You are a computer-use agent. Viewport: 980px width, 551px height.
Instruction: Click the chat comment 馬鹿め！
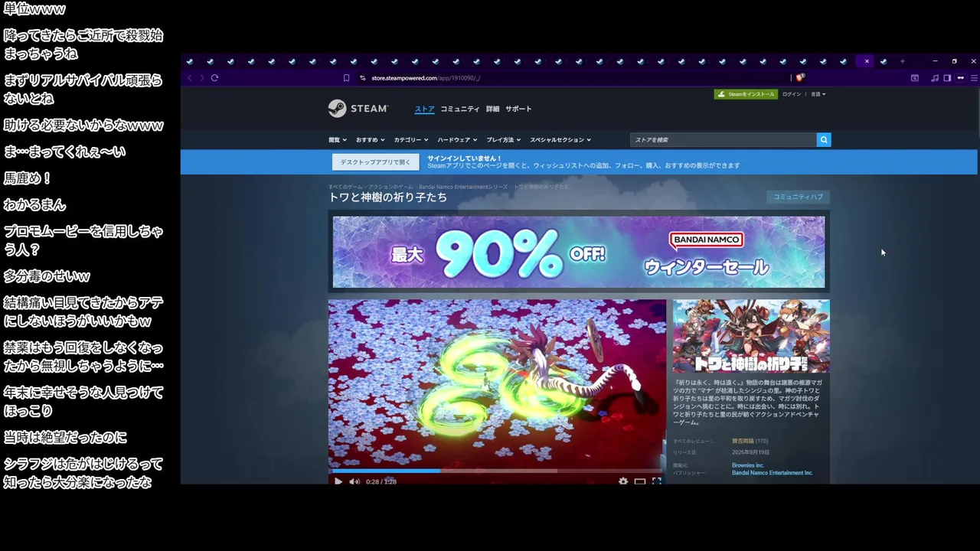coord(28,178)
